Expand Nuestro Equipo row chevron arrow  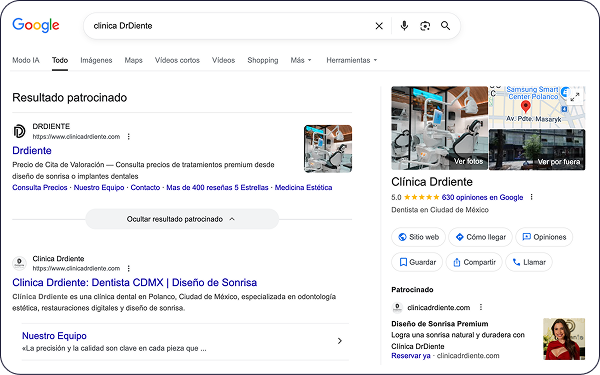click(x=339, y=341)
